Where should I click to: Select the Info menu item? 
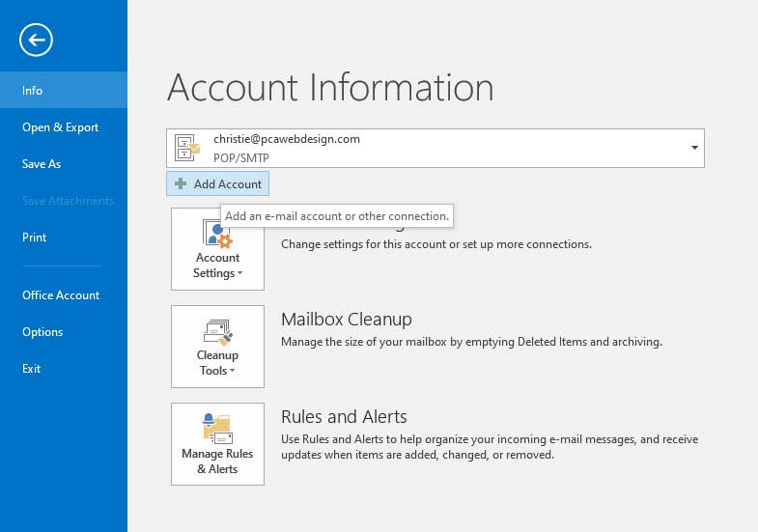coord(64,91)
